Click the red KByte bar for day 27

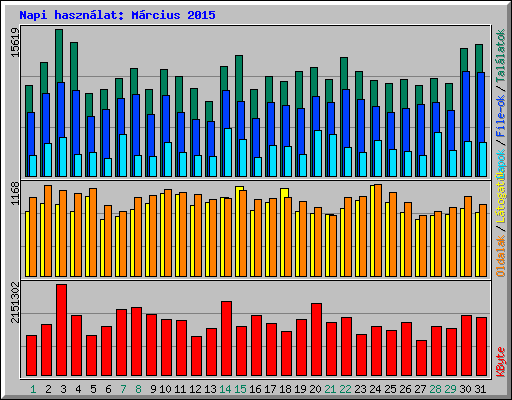point(421,358)
